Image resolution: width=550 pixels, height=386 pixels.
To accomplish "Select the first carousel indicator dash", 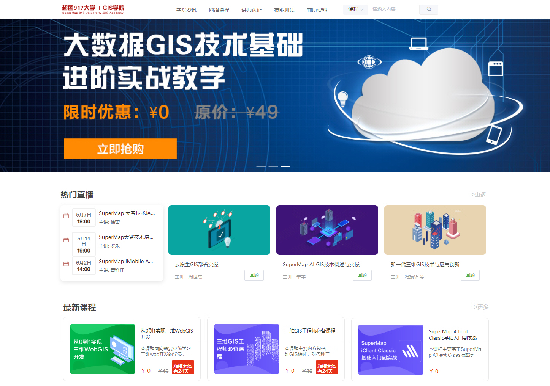I will (x=261, y=166).
